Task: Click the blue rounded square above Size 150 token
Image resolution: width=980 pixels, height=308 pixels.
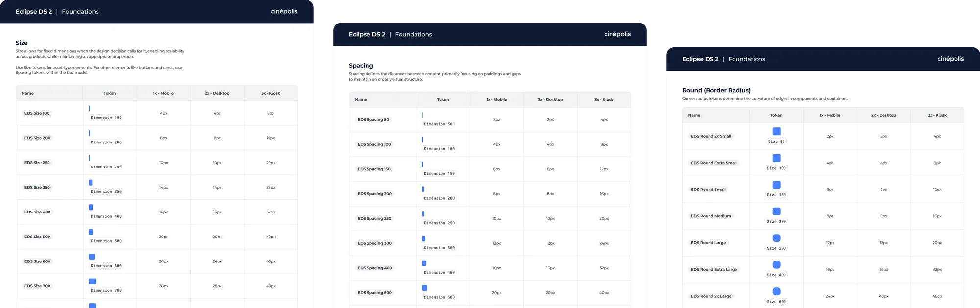Action: pyautogui.click(x=776, y=185)
